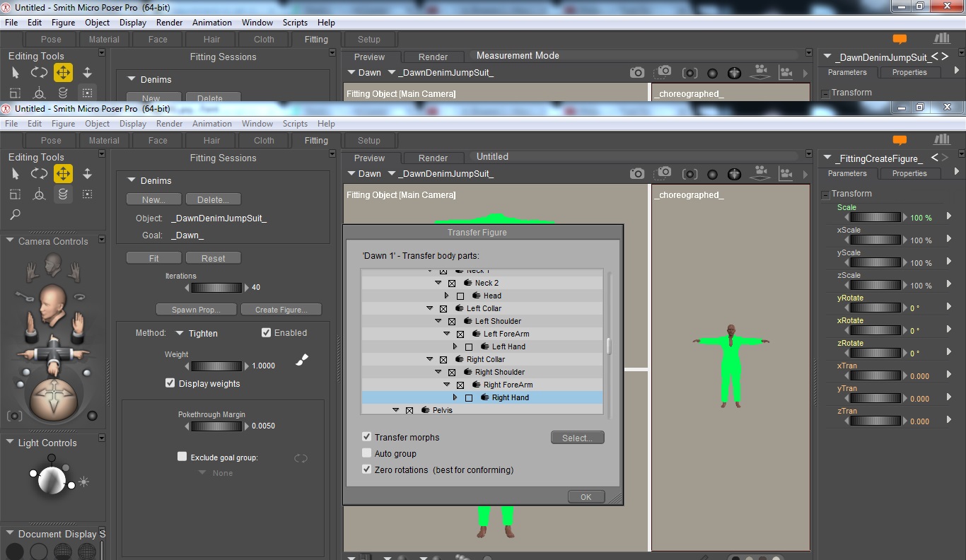Enable the Auto group checkbox

click(366, 453)
